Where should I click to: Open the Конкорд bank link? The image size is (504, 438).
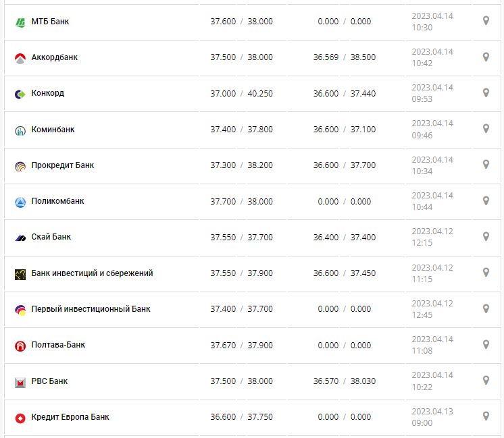(x=48, y=93)
